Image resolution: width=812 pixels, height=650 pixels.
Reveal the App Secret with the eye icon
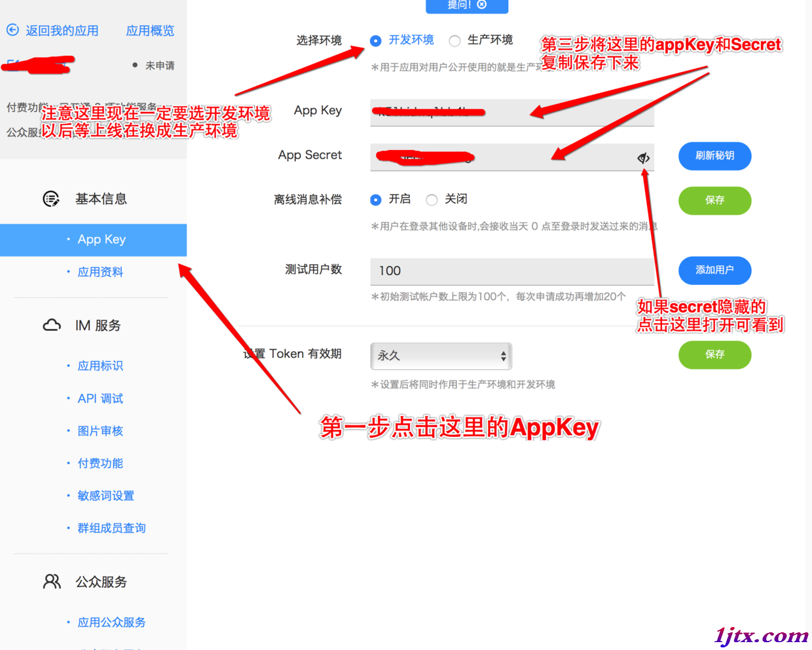(643, 157)
